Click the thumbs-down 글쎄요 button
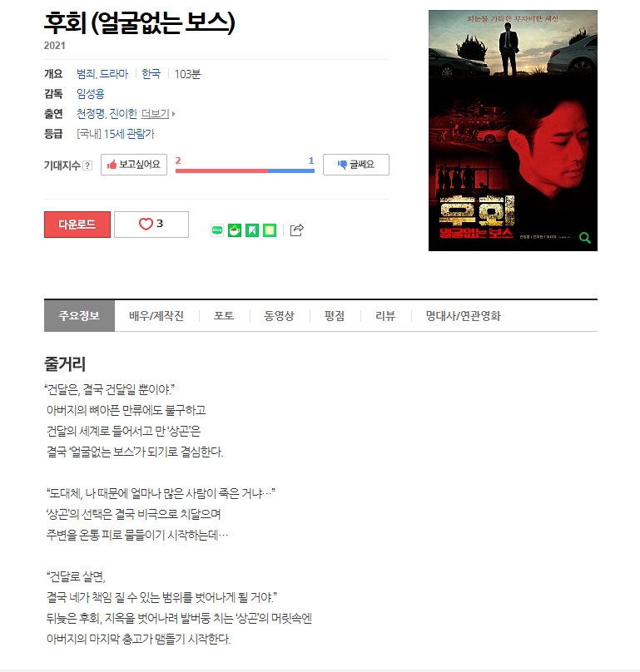This screenshot has height=672, width=640. point(356,165)
